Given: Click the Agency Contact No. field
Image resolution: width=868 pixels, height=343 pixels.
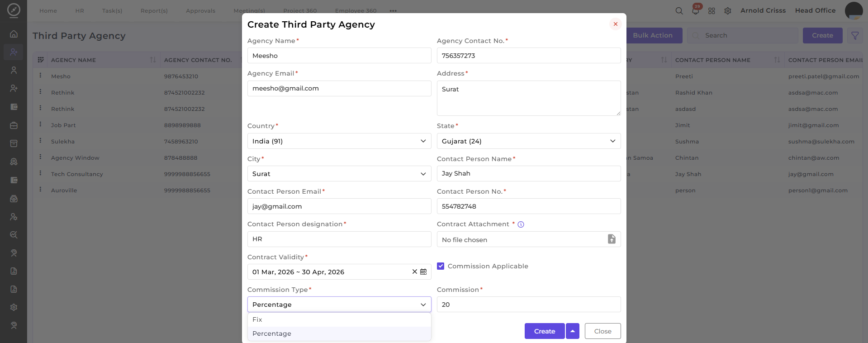Looking at the screenshot, I should [x=529, y=56].
